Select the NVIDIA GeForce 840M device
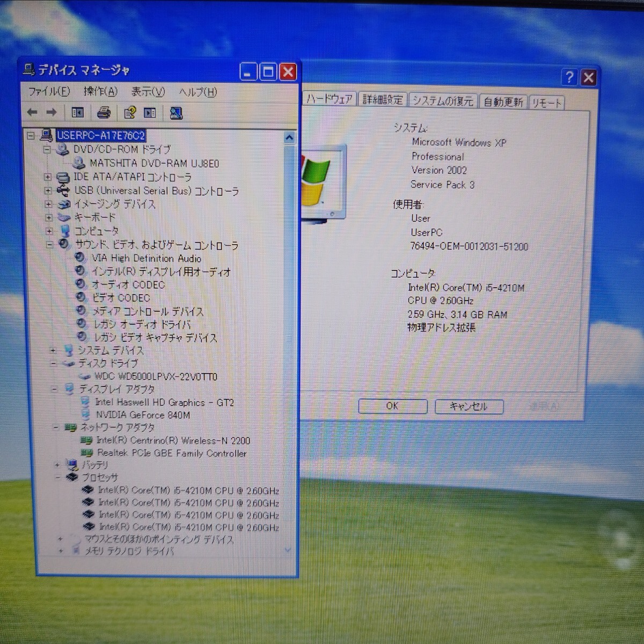The image size is (644, 644). point(142,415)
